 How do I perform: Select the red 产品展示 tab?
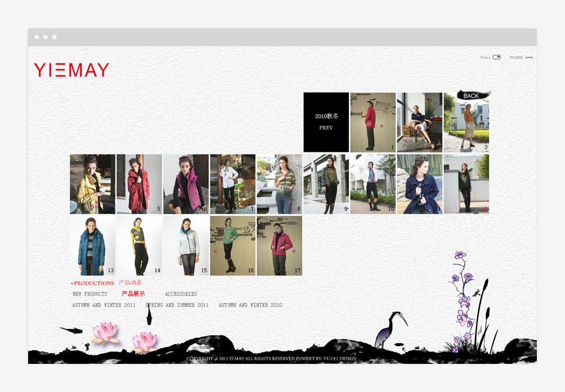133,294
